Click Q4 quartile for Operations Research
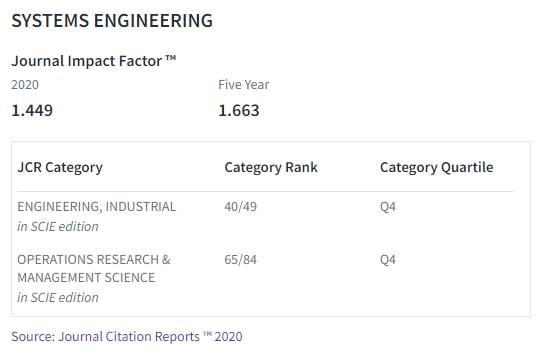This screenshot has width=541, height=360. point(388,260)
